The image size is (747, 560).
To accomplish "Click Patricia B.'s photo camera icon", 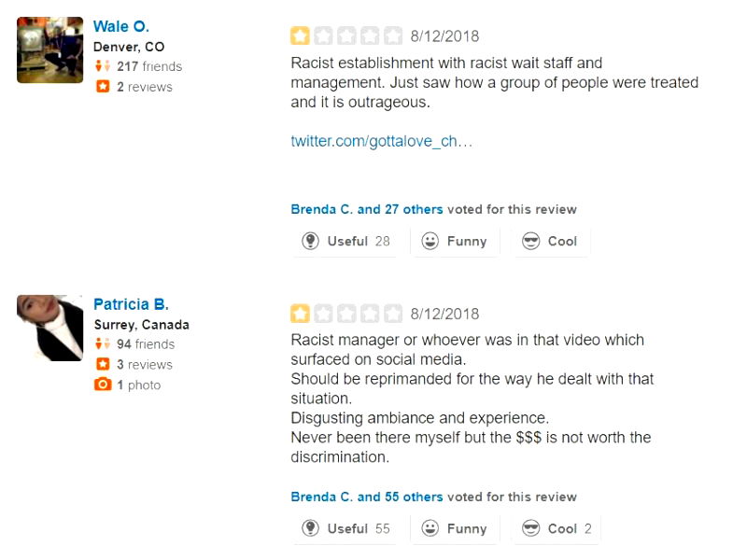I will tap(103, 385).
